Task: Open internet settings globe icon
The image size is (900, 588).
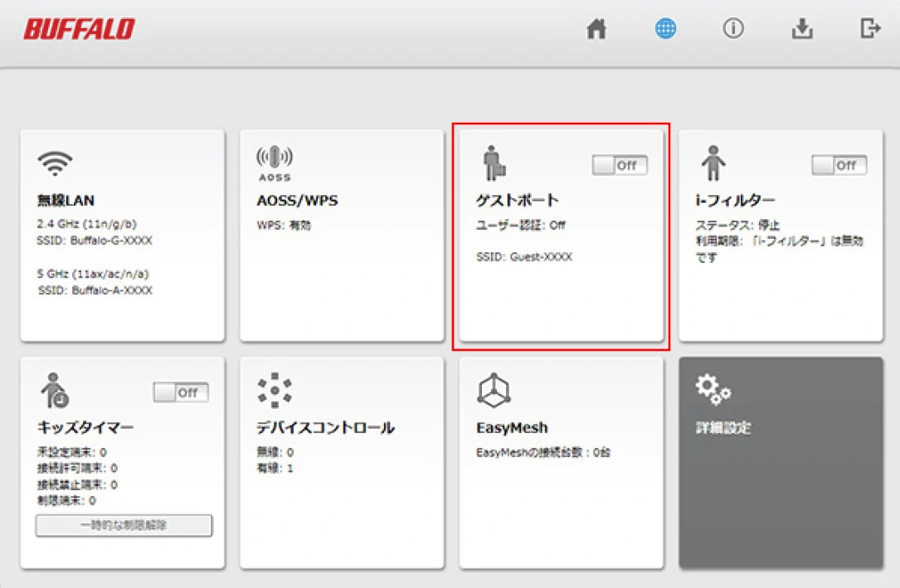Action: pyautogui.click(x=665, y=28)
